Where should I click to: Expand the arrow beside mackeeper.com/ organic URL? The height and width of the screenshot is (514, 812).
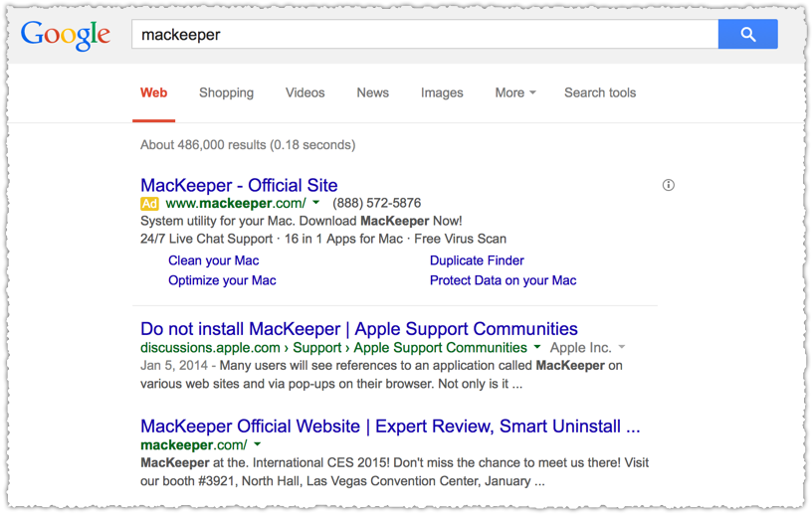point(258,444)
